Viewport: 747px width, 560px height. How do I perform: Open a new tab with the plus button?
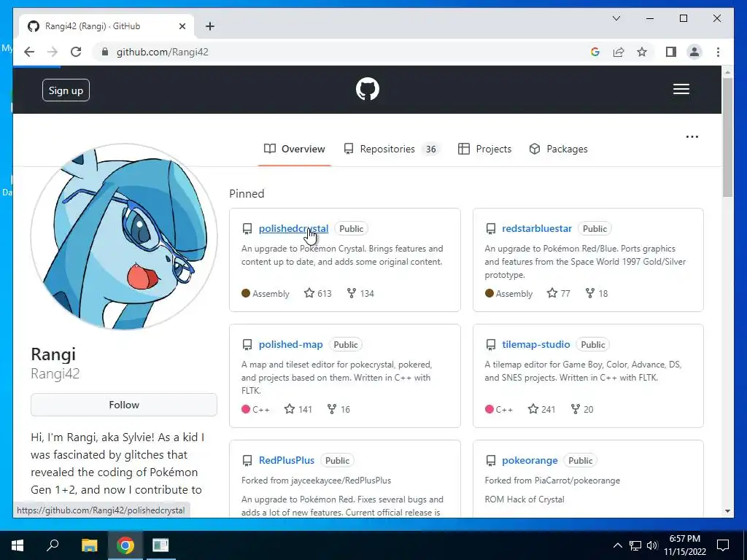point(209,26)
